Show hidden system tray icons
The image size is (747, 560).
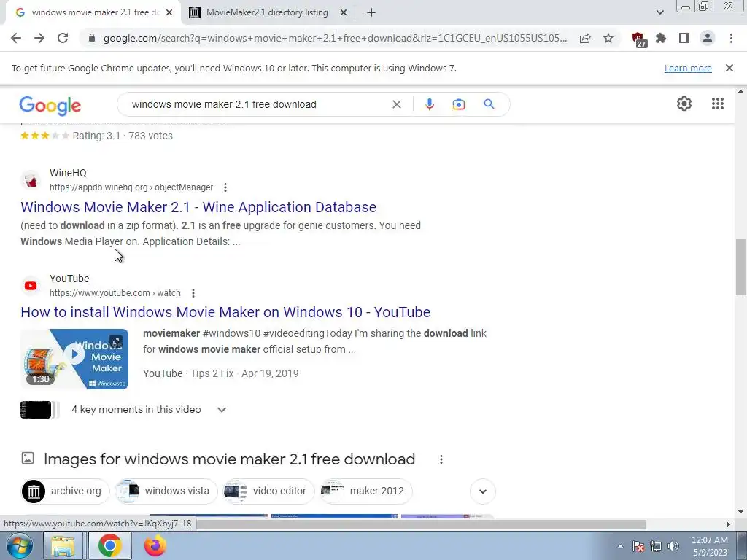[620, 546]
